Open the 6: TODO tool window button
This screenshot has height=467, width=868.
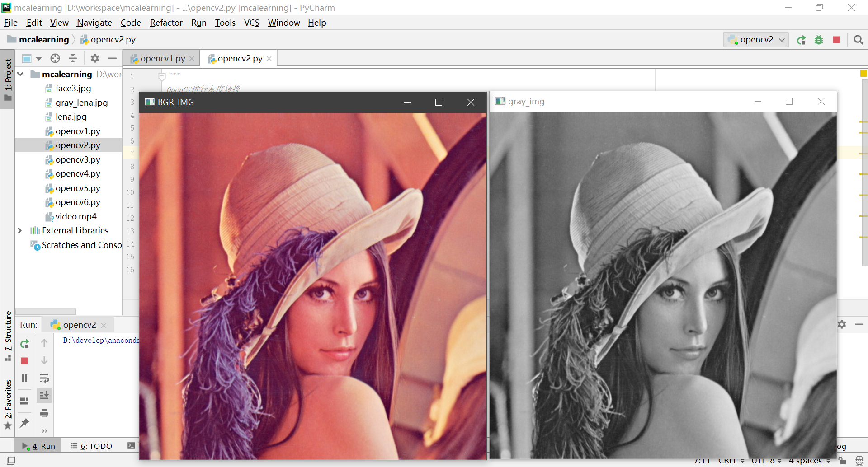coord(91,446)
